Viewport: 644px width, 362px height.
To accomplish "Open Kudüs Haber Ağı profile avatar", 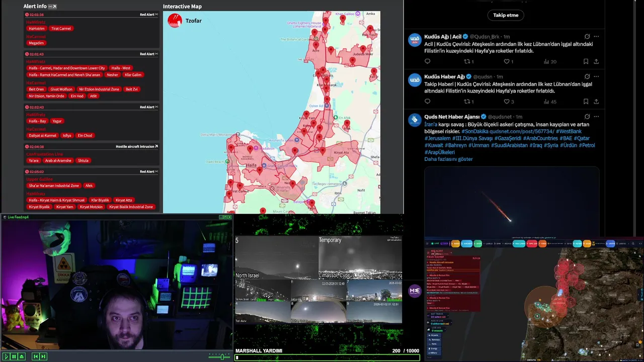I will tap(415, 80).
